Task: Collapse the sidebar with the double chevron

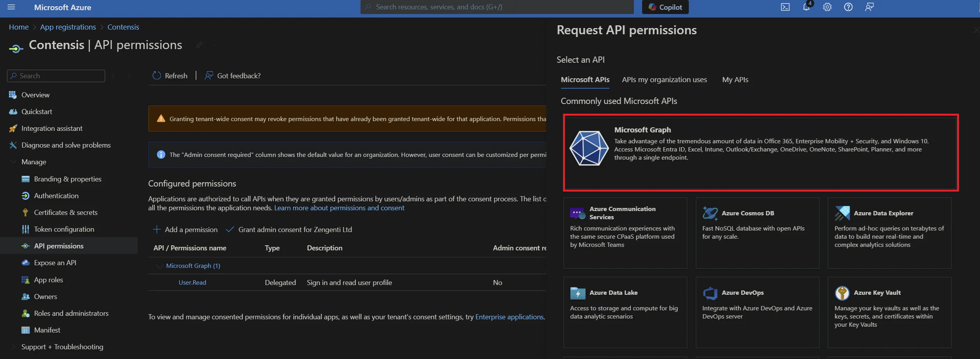Action: pyautogui.click(x=130, y=76)
